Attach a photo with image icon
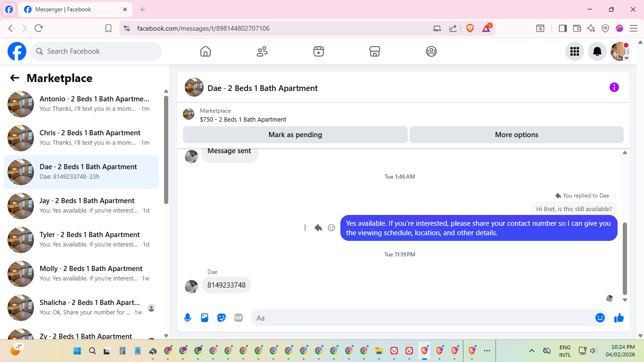644x362 pixels. (205, 318)
